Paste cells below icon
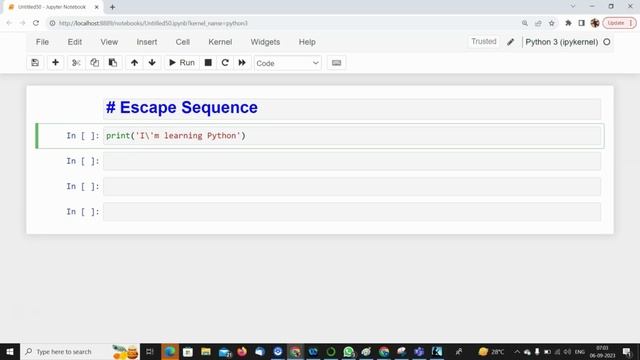The width and height of the screenshot is (640, 360). (x=113, y=63)
